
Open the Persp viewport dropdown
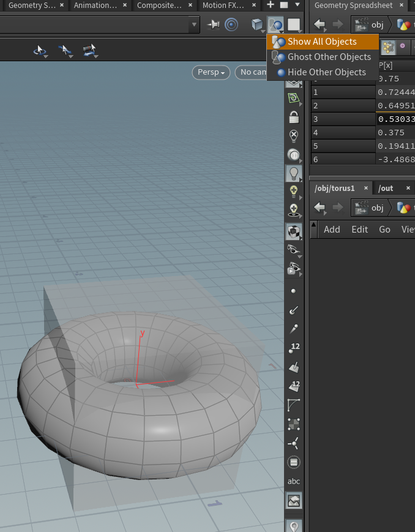[x=211, y=72]
